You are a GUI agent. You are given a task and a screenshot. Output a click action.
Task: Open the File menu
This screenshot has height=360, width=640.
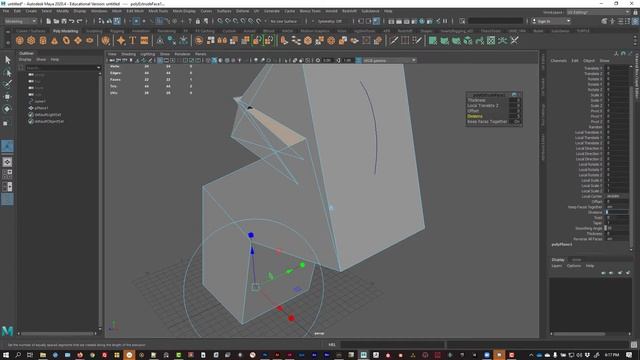[x=6, y=11]
